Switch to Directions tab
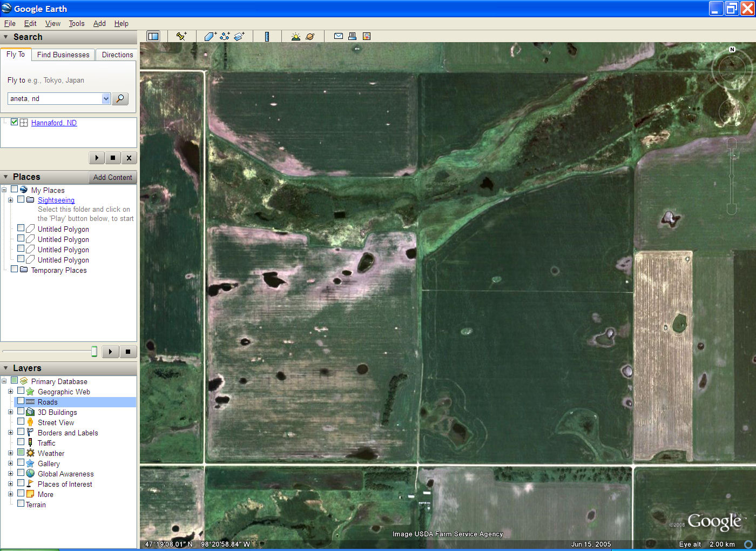The width and height of the screenshot is (756, 551). 117,55
